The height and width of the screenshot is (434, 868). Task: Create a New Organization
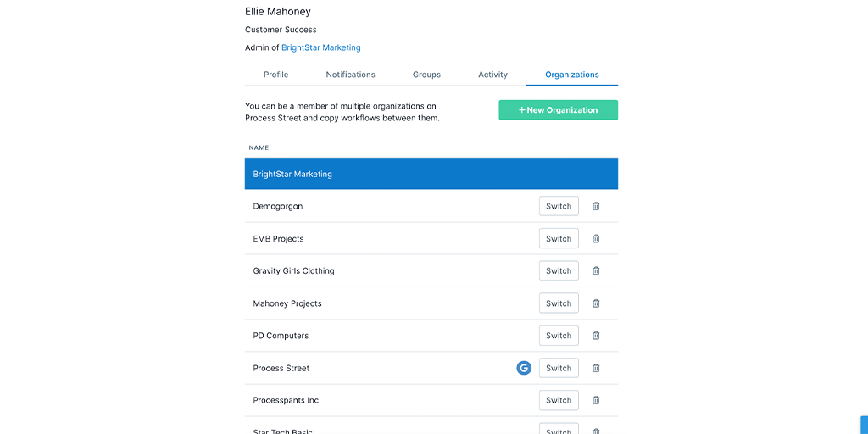pos(558,110)
